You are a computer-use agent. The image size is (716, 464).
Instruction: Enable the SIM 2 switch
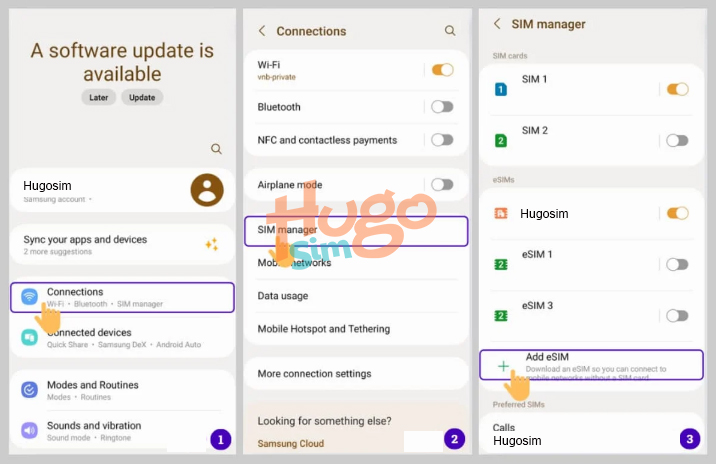pos(677,141)
